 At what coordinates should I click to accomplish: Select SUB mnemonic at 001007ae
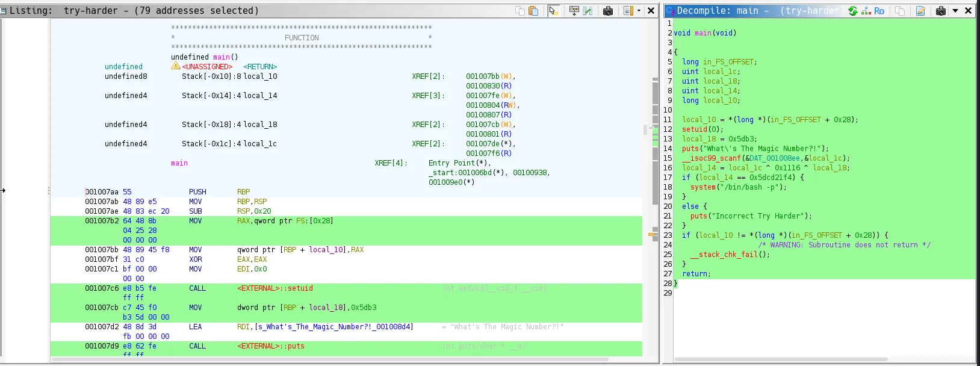196,211
